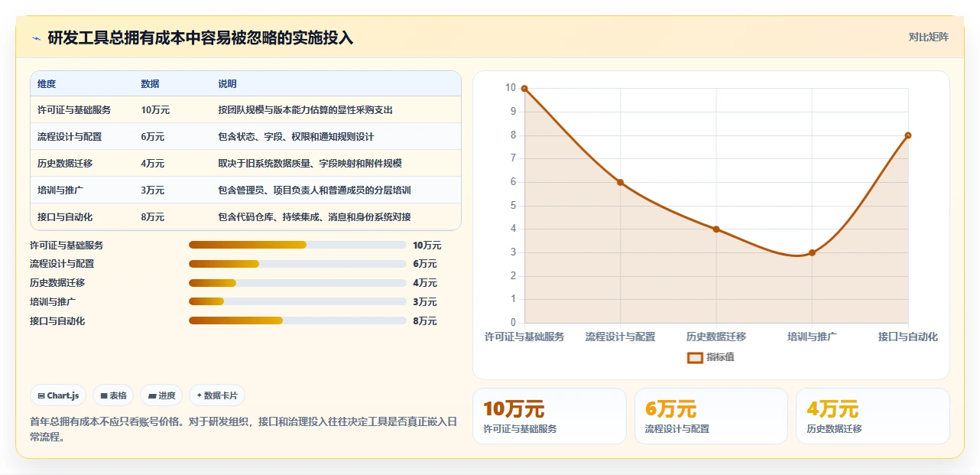Screen dimensions: 980x475
Task: Click description 按团队规模与版本能力估算的显性采购支出
Action: click(x=305, y=110)
